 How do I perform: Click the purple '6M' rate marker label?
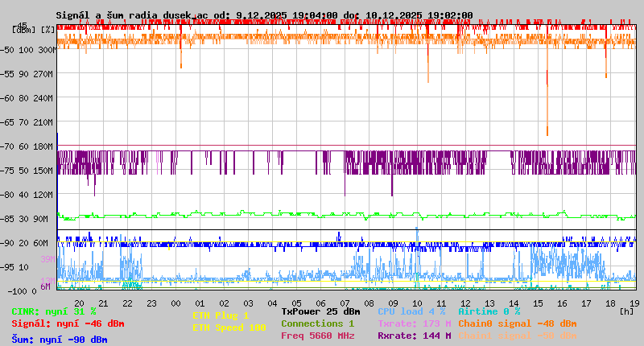tap(45, 286)
